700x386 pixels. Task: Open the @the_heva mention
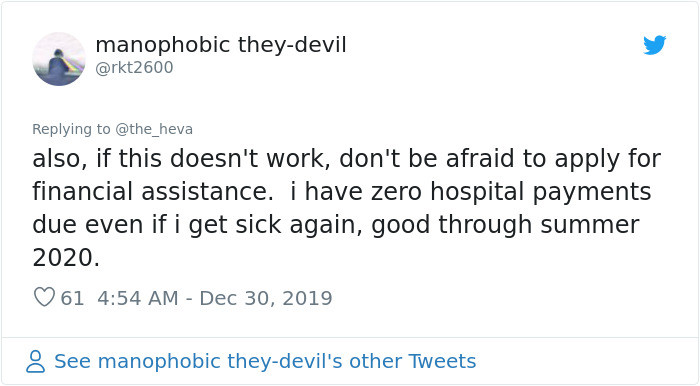click(x=154, y=129)
